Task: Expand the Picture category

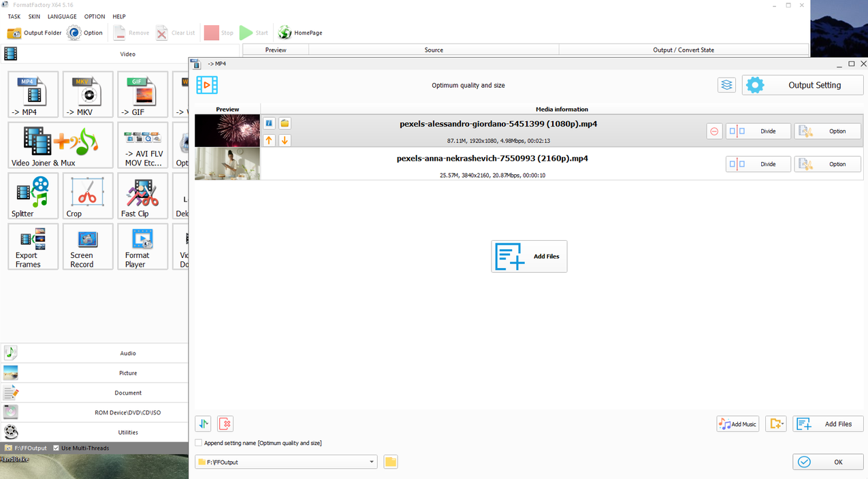Action: tap(95, 373)
